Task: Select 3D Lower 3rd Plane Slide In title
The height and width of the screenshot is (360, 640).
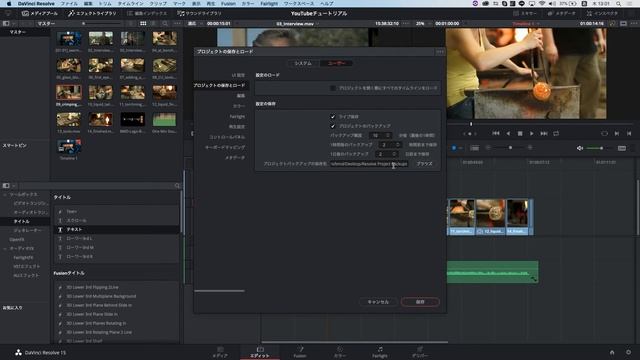Action: click(x=116, y=314)
